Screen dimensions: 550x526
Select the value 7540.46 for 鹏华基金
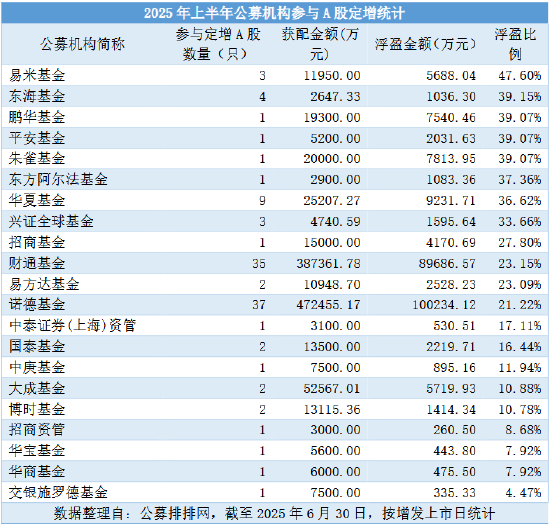[451, 117]
